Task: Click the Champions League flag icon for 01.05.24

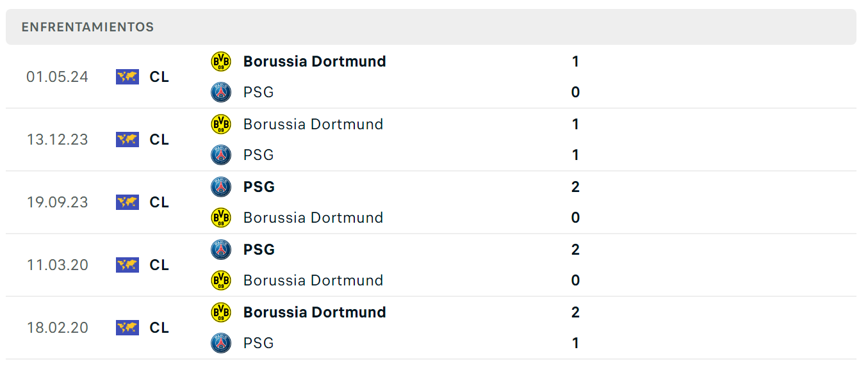Action: point(127,77)
